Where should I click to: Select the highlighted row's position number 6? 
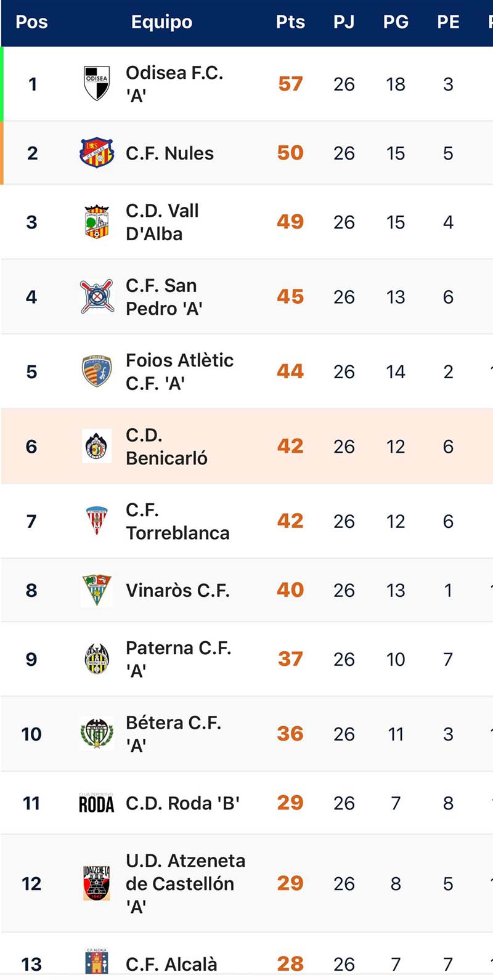tap(31, 447)
